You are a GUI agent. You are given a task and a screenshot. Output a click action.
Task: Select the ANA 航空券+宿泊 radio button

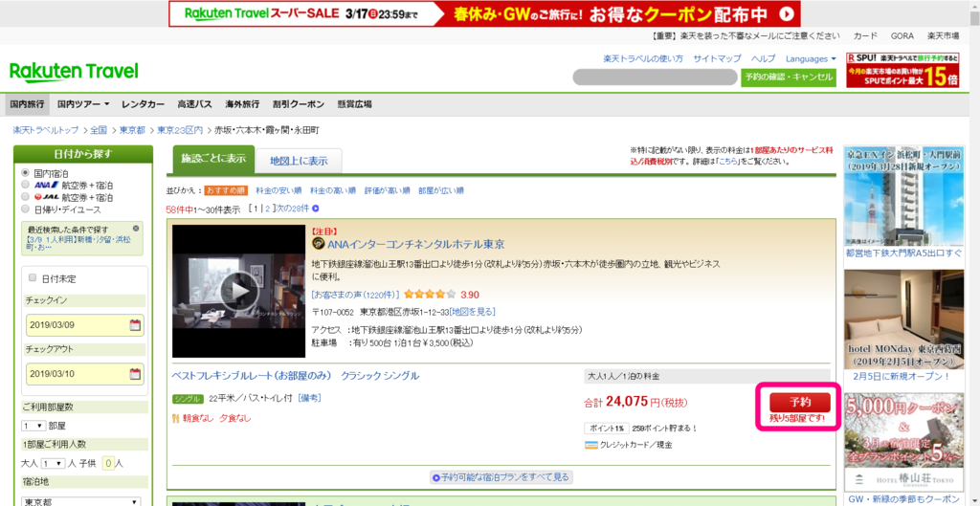click(x=25, y=185)
